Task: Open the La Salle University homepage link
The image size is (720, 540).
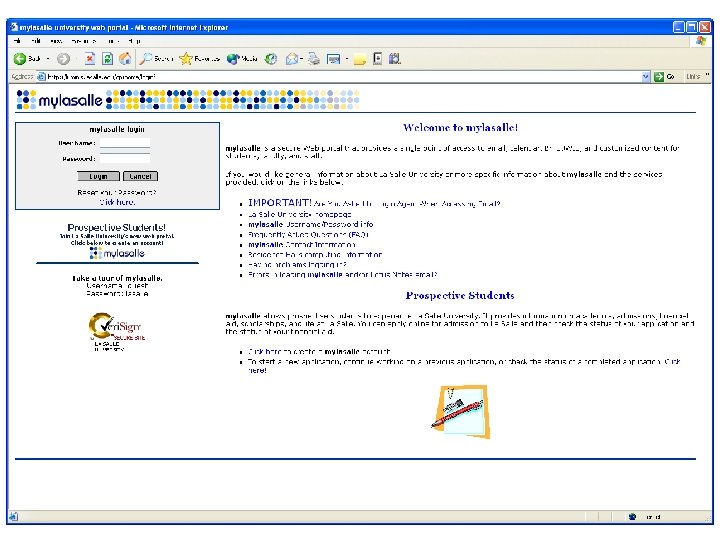Action: 299,214
